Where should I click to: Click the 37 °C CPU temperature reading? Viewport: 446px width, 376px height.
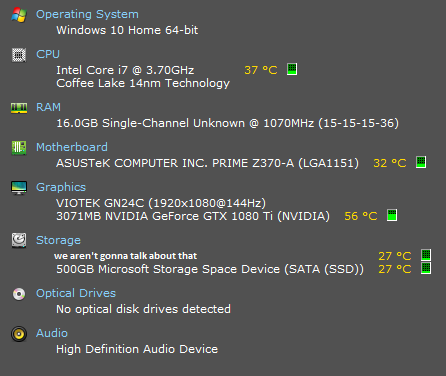pos(261,70)
